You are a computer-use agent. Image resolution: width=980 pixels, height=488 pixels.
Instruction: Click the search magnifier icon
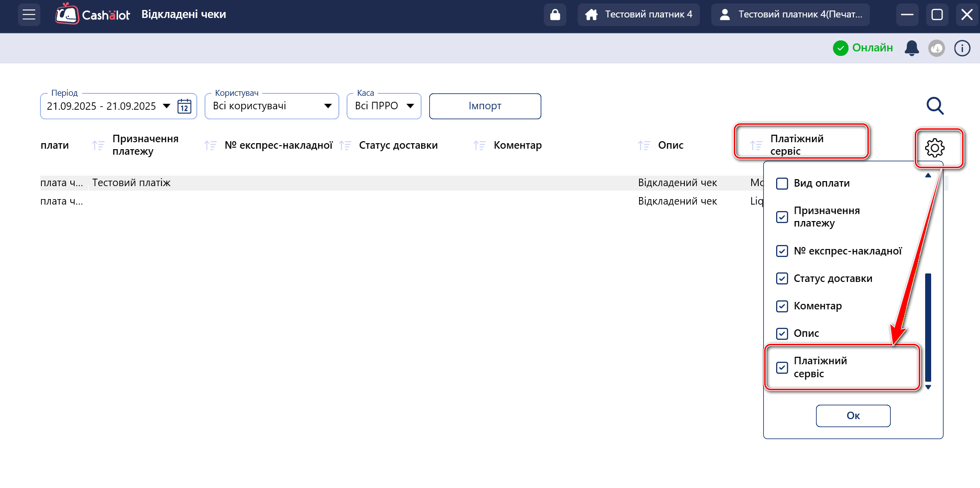(935, 106)
